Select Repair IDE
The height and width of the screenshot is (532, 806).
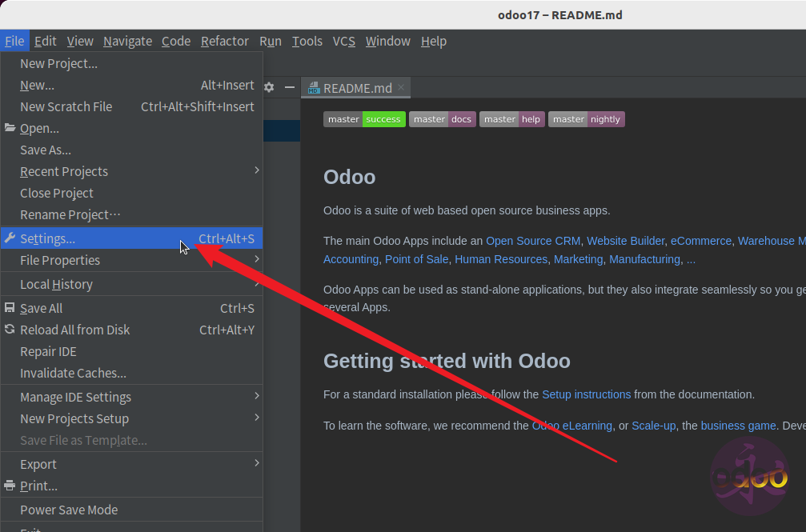[131, 351]
